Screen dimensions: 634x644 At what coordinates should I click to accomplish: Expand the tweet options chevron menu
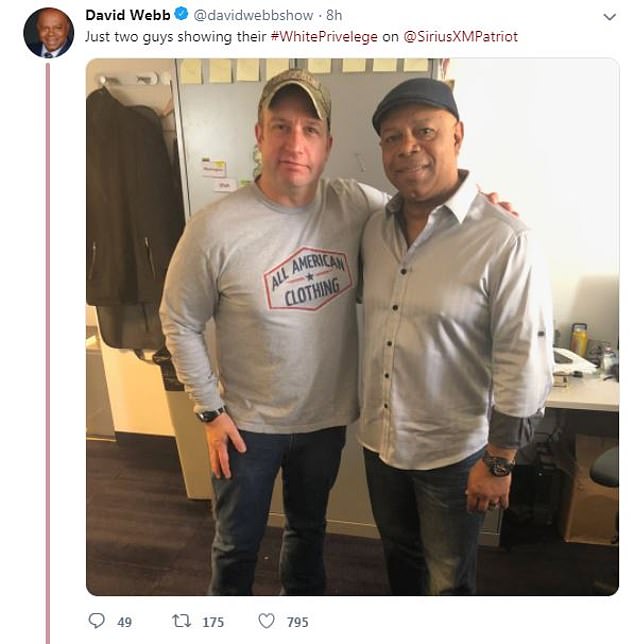(609, 17)
